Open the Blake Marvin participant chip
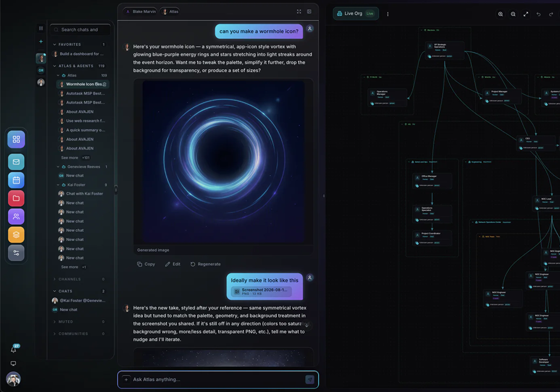This screenshot has width=560, height=392. pos(140,11)
